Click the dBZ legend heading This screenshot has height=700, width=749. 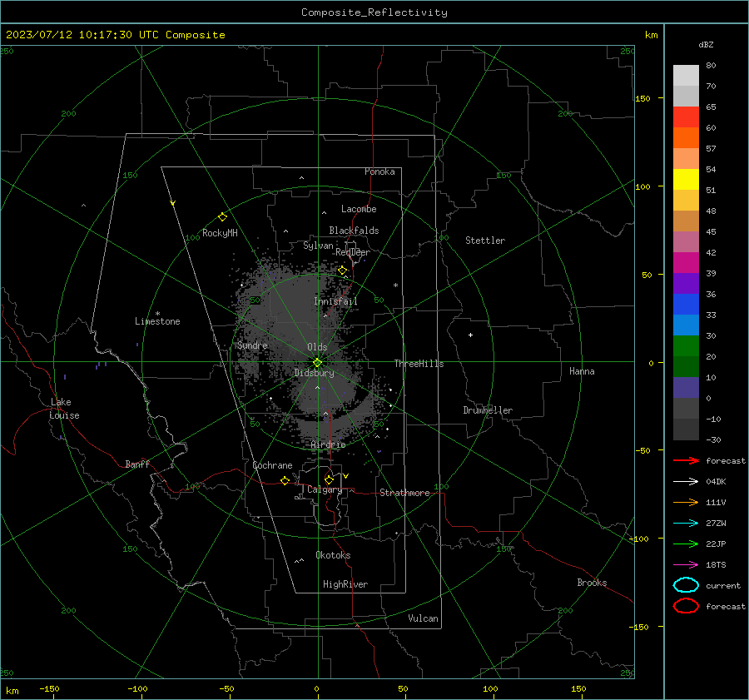pyautogui.click(x=706, y=44)
